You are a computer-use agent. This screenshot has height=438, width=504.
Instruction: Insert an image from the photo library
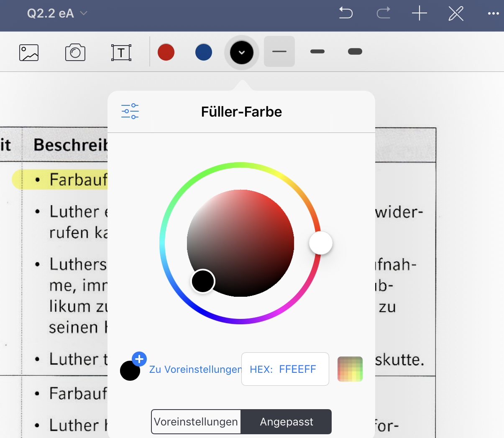[29, 53]
